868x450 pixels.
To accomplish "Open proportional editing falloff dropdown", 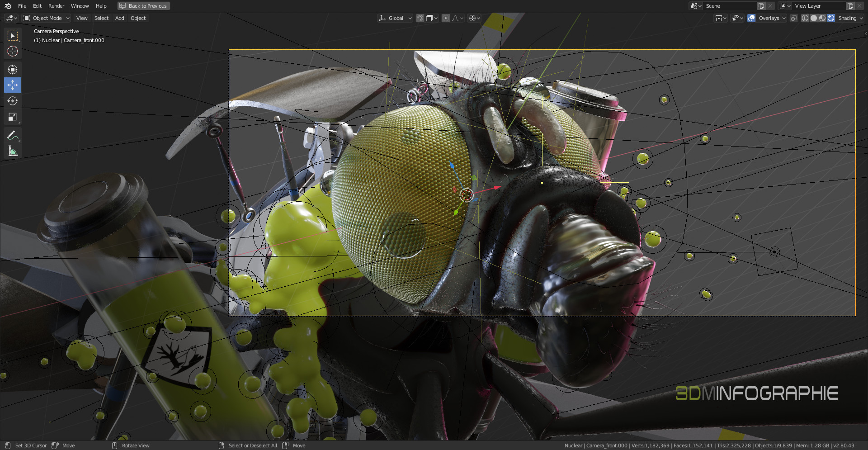I will coord(458,18).
